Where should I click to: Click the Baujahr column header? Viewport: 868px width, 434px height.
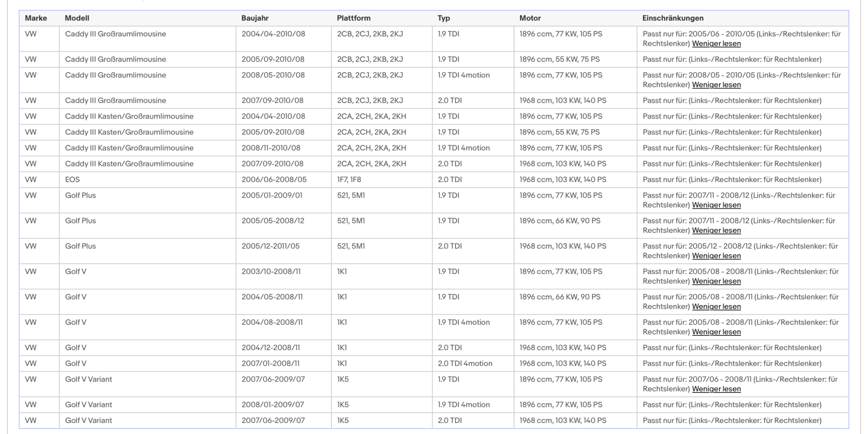coord(255,18)
